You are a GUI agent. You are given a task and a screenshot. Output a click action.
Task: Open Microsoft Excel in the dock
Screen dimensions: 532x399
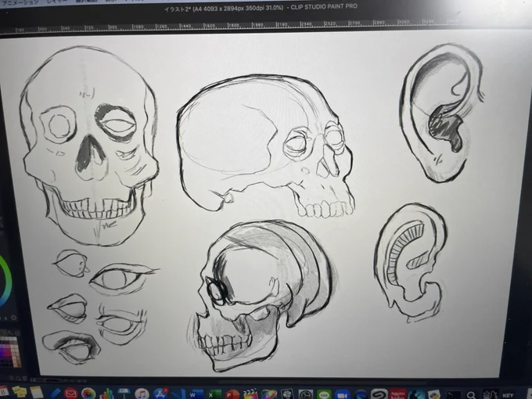pyautogui.click(x=214, y=394)
